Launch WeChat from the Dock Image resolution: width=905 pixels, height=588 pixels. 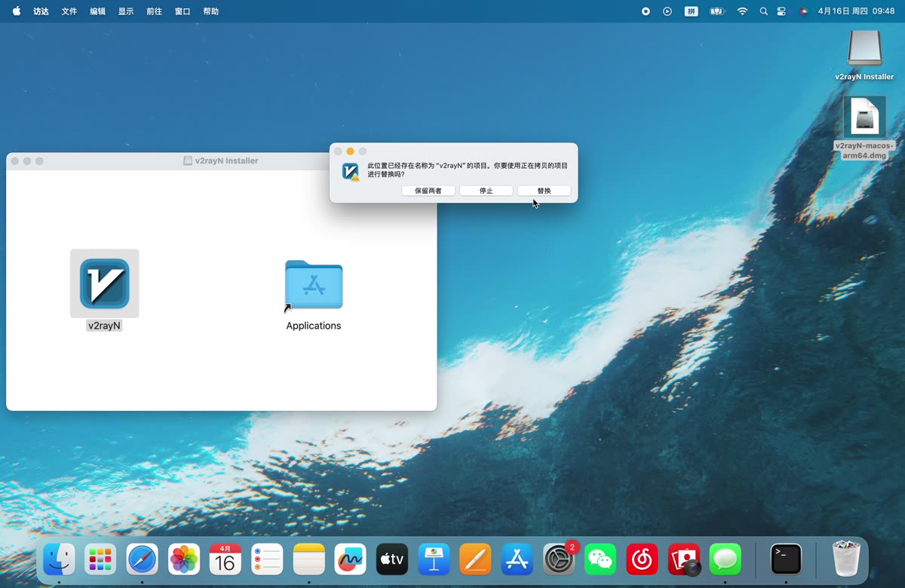tap(600, 559)
